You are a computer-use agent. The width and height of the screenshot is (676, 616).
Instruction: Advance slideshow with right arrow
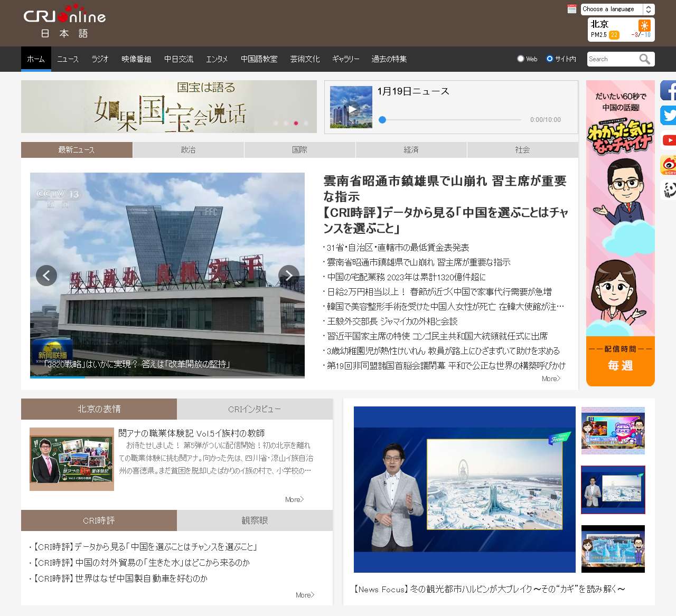coord(288,276)
